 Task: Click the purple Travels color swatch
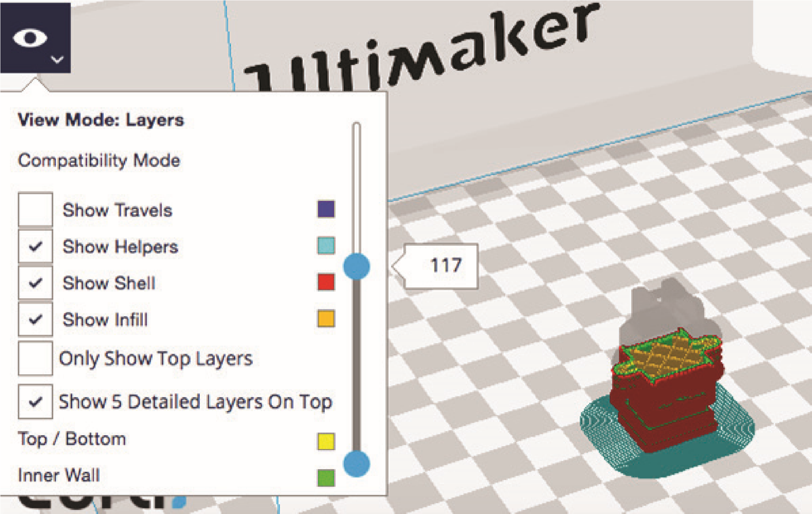point(326,209)
